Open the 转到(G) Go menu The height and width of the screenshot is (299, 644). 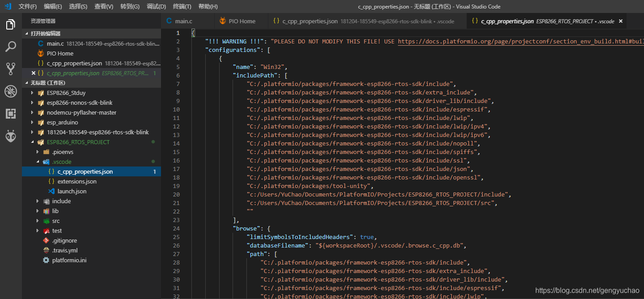point(130,6)
